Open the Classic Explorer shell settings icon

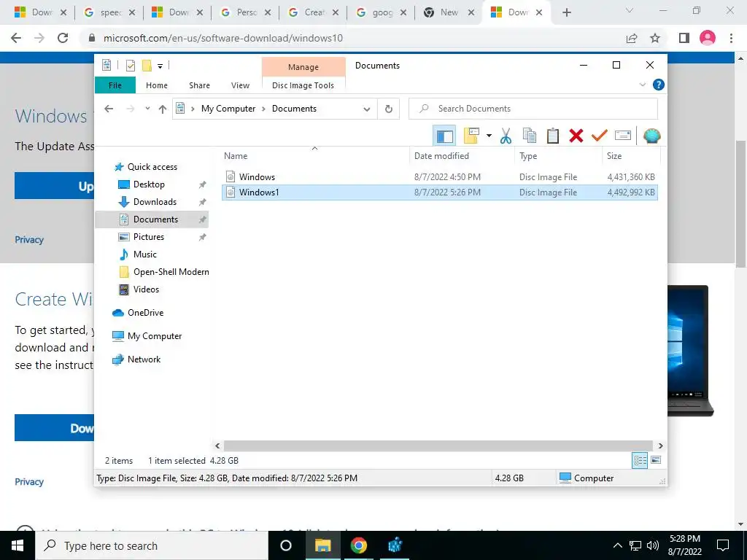click(x=651, y=136)
